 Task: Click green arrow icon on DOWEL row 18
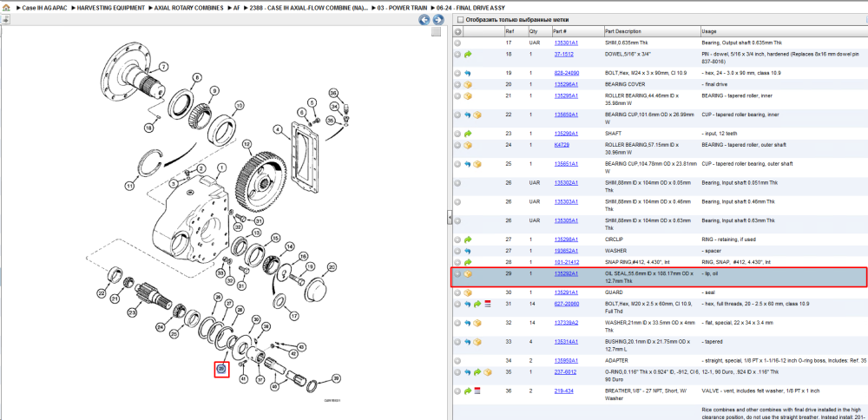pos(468,54)
